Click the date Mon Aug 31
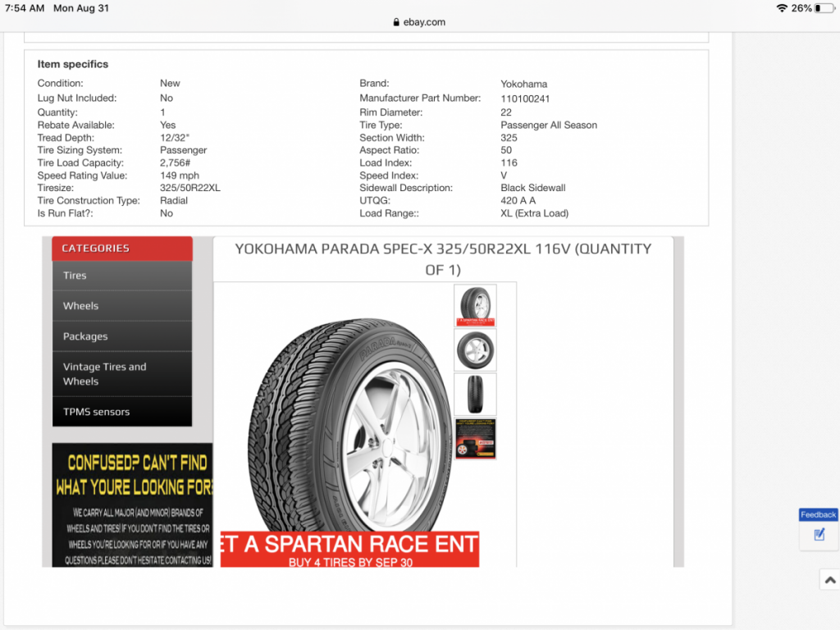 81,8
